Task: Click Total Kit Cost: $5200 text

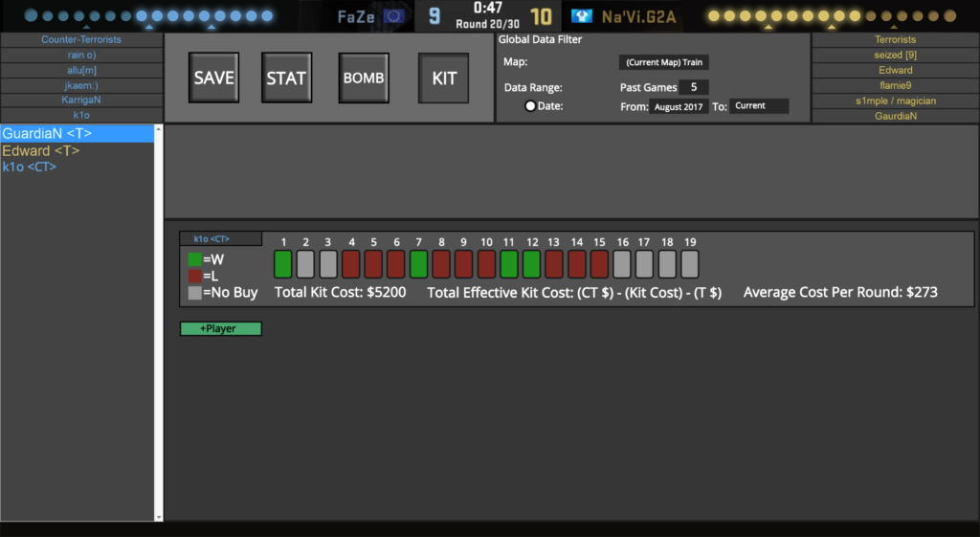Action: point(341,292)
